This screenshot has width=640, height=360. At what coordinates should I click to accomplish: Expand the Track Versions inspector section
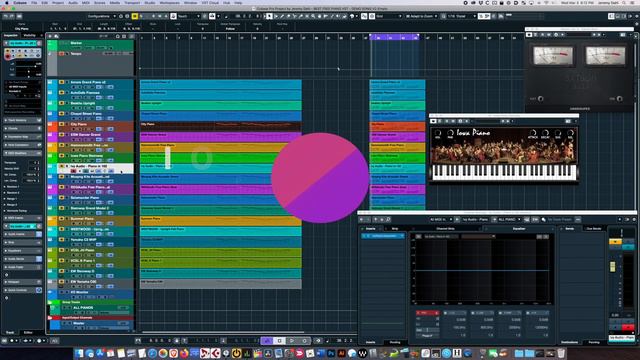(x=22, y=120)
